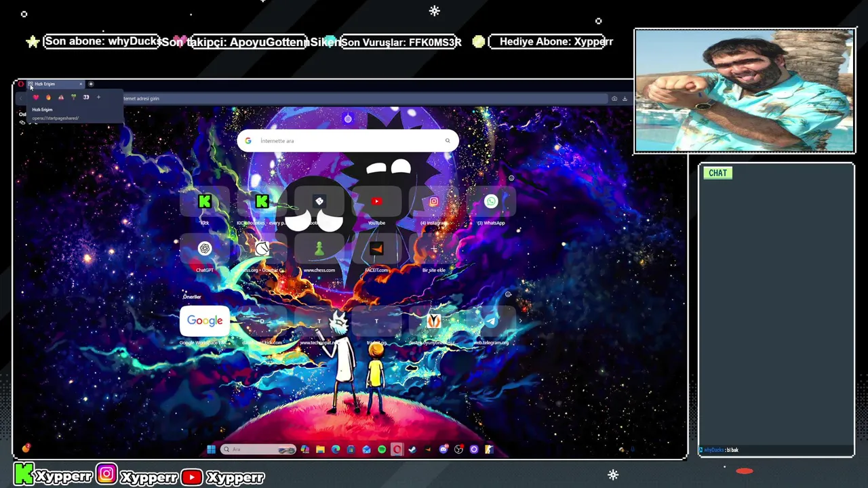Screen dimensions: 868x488
Task: Click Bir site ekle add-site tile
Action: click(434, 249)
